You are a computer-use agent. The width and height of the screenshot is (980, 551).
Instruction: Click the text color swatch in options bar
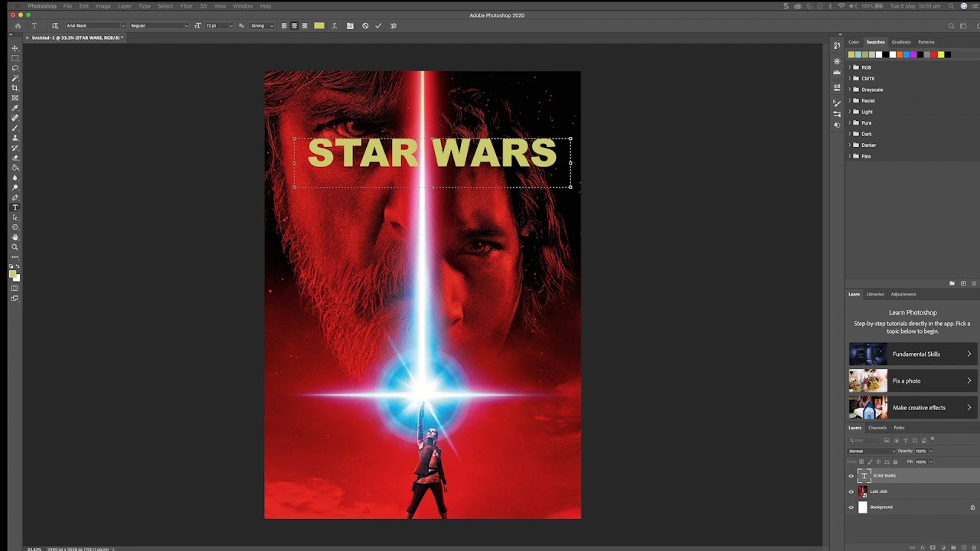point(319,26)
